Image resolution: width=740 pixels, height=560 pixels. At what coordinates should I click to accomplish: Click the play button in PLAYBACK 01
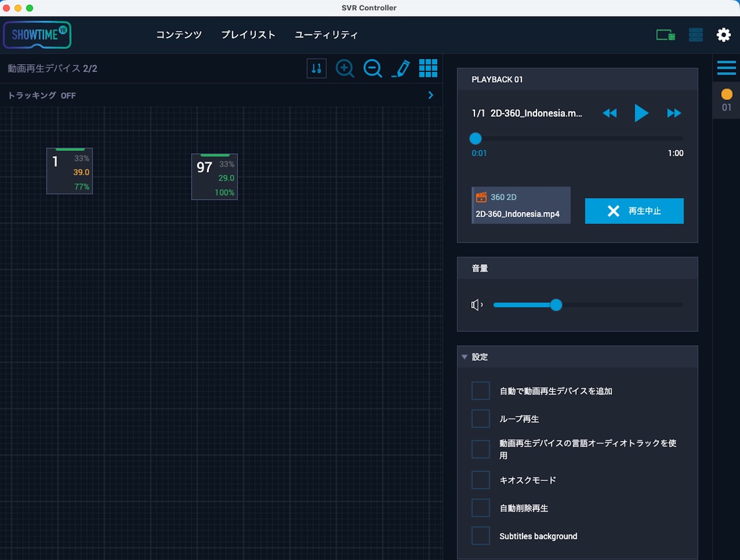(x=641, y=113)
